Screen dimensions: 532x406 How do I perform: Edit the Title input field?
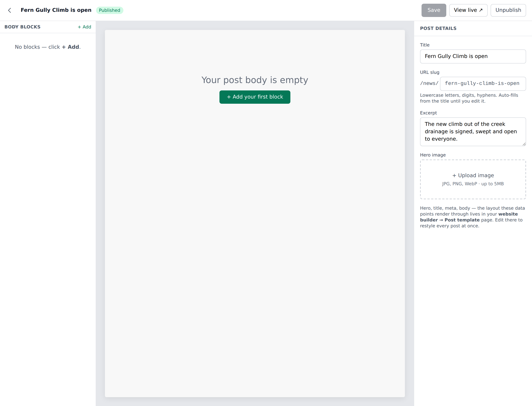click(x=473, y=56)
